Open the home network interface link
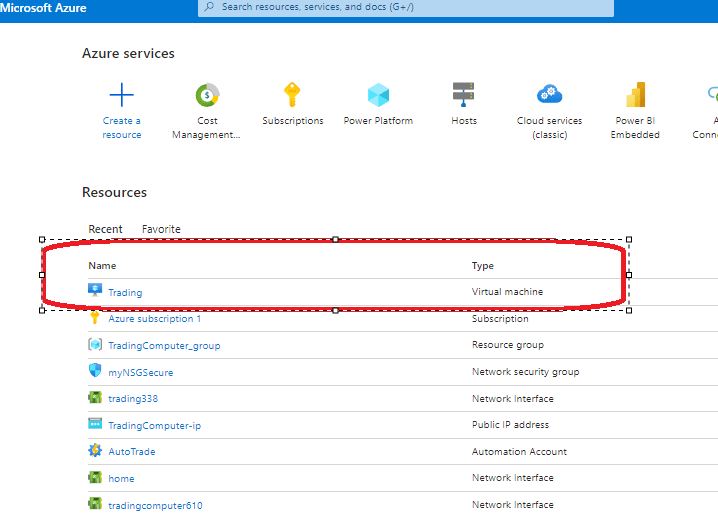Viewport: 718px width, 515px height. point(121,478)
